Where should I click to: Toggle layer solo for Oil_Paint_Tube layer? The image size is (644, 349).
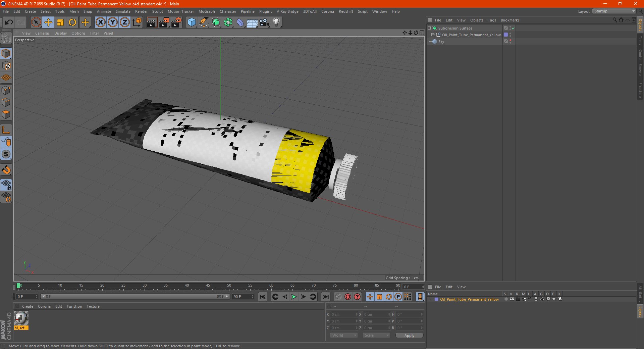tap(505, 299)
